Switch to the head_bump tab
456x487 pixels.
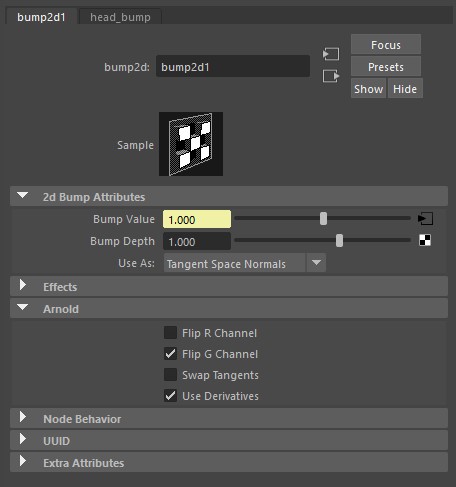[120, 17]
